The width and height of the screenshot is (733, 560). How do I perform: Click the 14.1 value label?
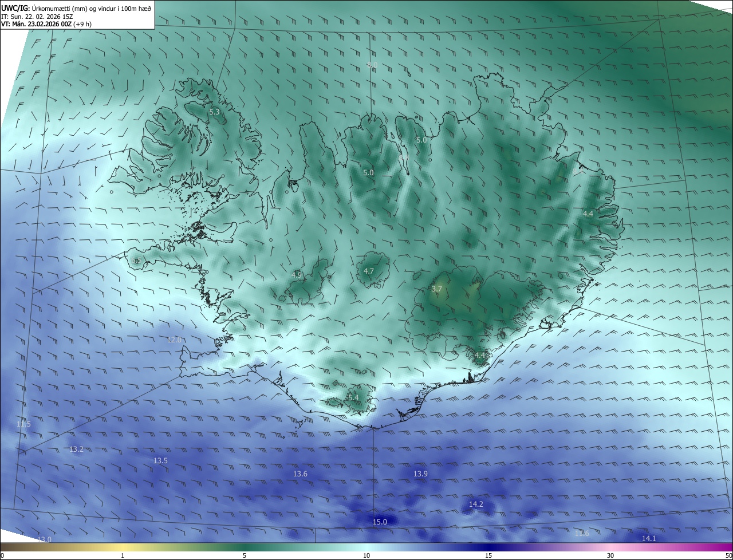[x=649, y=539]
